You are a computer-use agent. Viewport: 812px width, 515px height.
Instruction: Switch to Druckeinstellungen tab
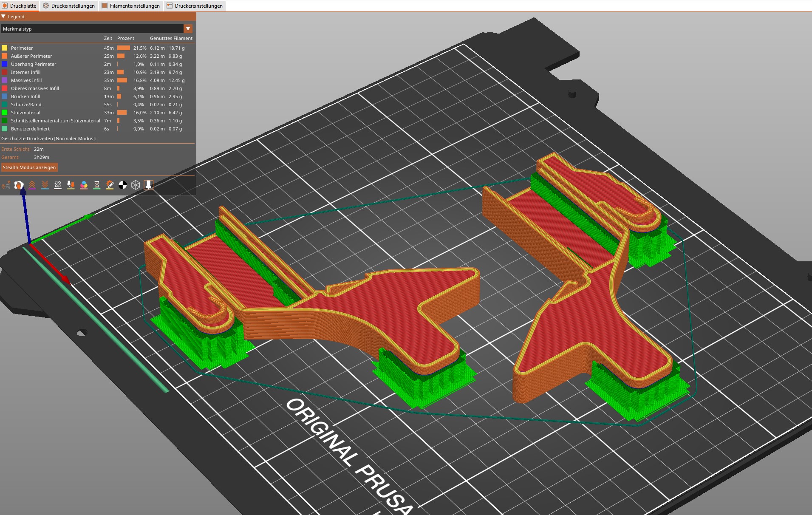click(x=69, y=6)
